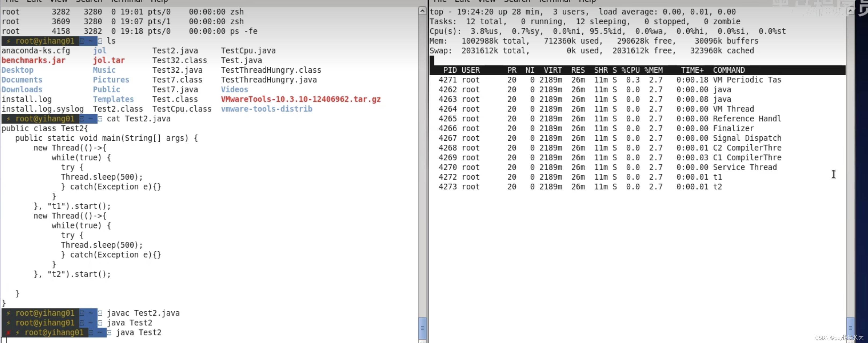Viewport: 868px width, 343px height.
Task: Click the '"t1").start();' code line
Action: [72, 206]
